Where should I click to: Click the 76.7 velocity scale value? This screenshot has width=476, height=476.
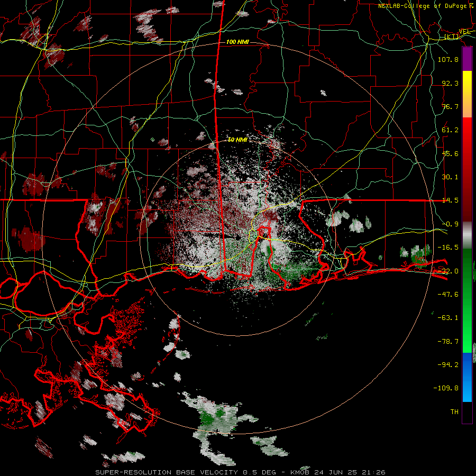(450, 106)
